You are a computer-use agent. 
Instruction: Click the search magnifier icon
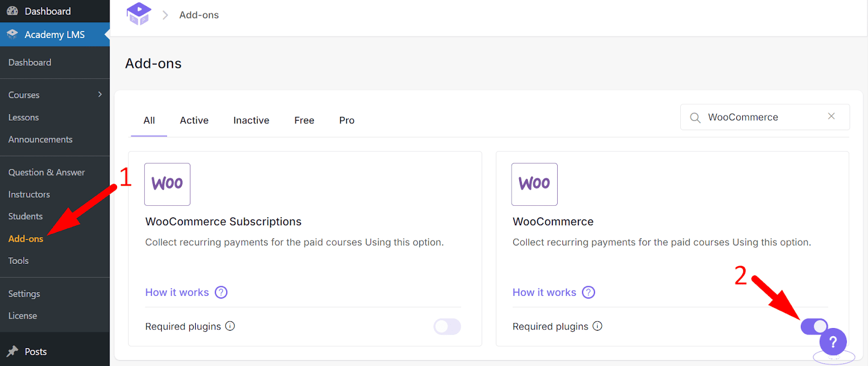click(695, 117)
